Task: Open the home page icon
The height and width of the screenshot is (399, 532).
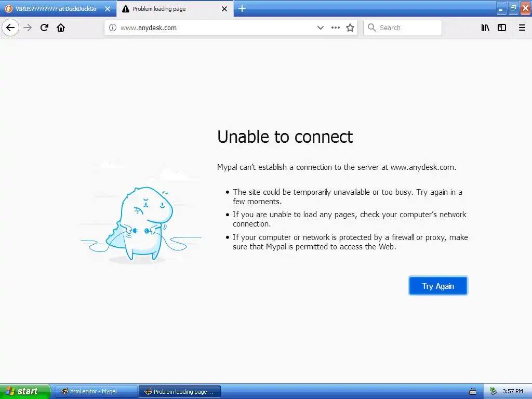Action: click(61, 28)
